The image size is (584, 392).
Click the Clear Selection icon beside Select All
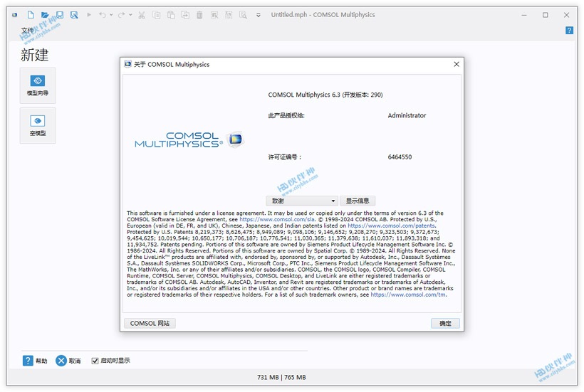229,15
